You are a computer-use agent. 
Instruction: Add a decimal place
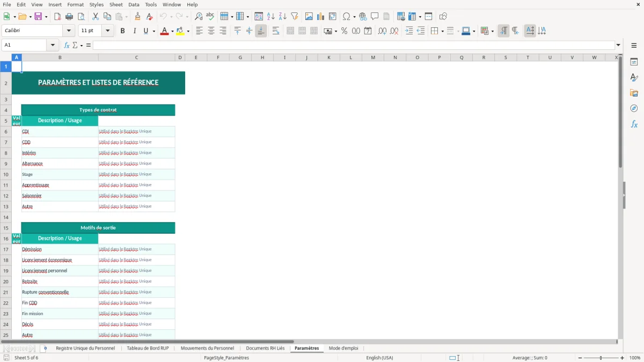click(383, 31)
